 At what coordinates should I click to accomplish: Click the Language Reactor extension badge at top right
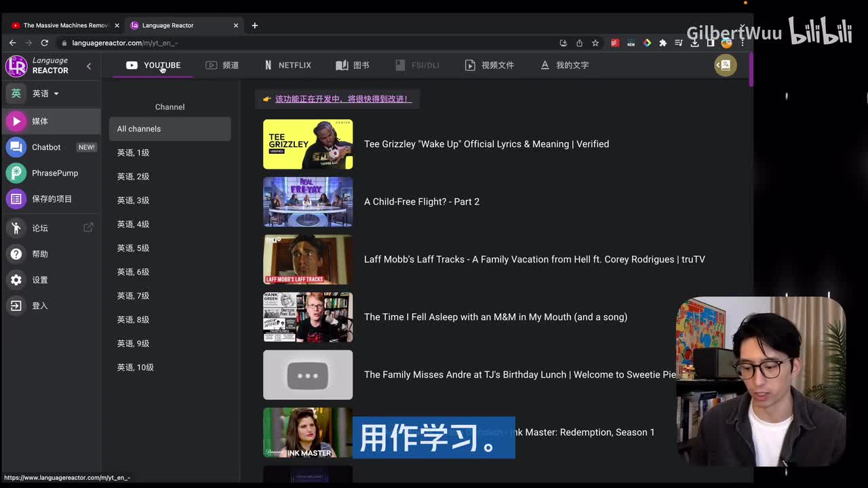[725, 65]
